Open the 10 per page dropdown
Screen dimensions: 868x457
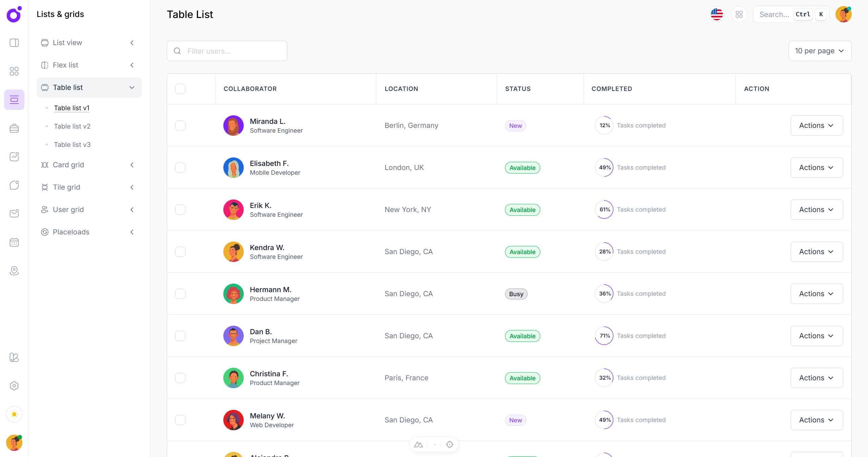coord(820,51)
